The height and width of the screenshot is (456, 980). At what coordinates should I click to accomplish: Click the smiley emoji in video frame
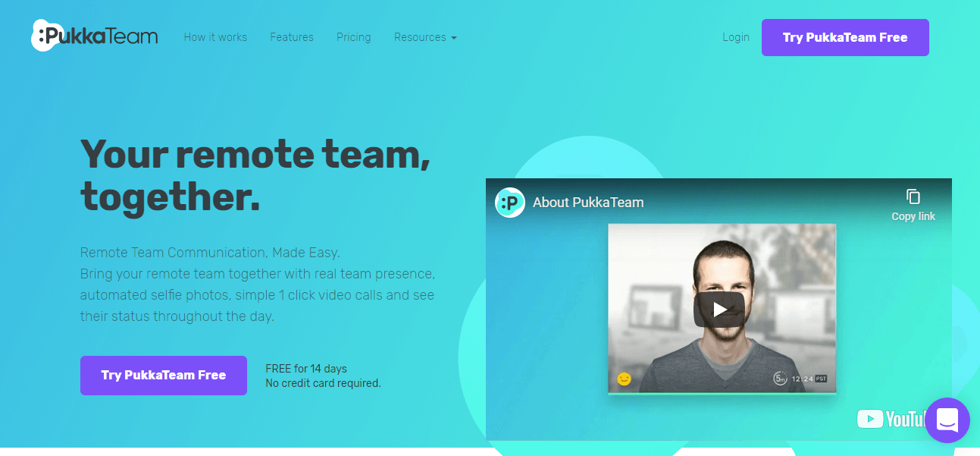click(625, 379)
